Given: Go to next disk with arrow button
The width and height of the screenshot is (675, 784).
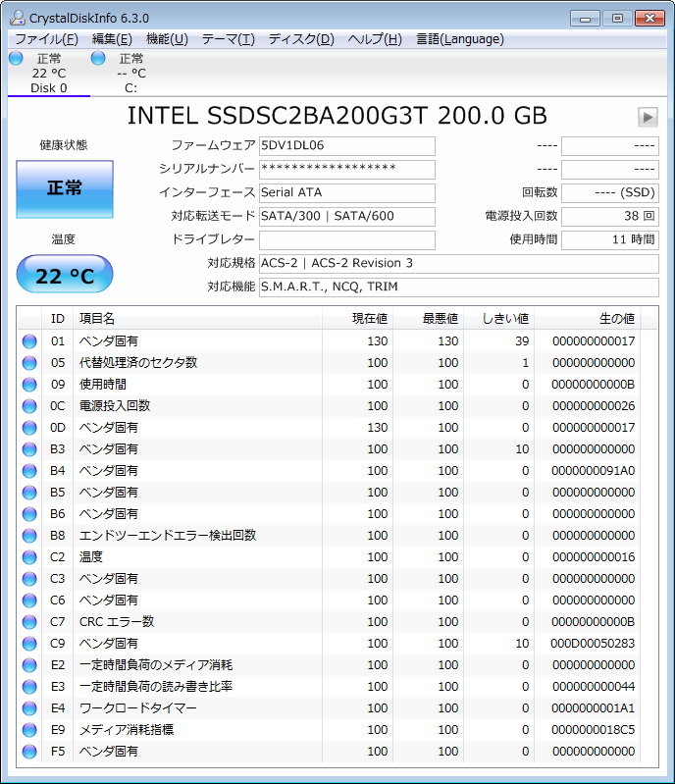Looking at the screenshot, I should [x=647, y=117].
